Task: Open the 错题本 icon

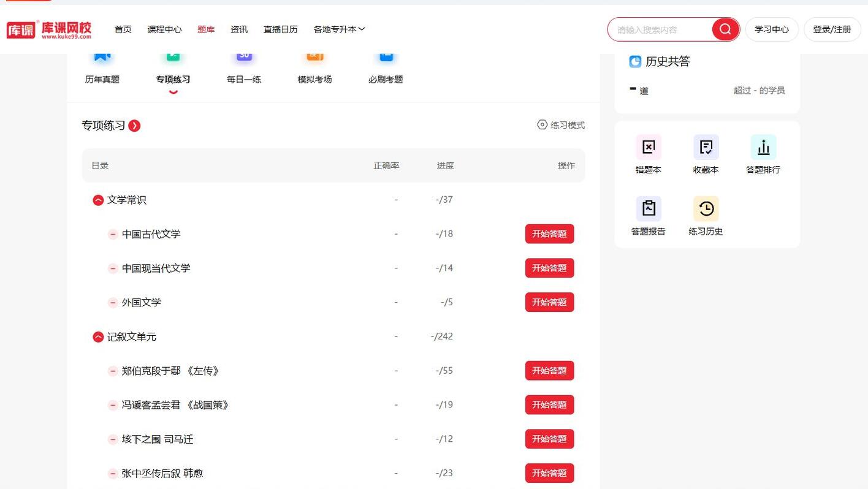Action: click(x=649, y=147)
